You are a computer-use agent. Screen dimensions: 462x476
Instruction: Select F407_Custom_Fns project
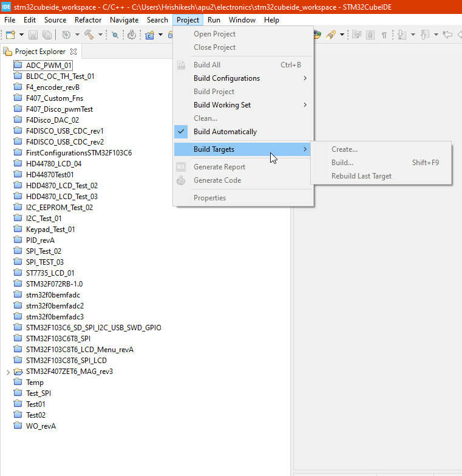55,98
